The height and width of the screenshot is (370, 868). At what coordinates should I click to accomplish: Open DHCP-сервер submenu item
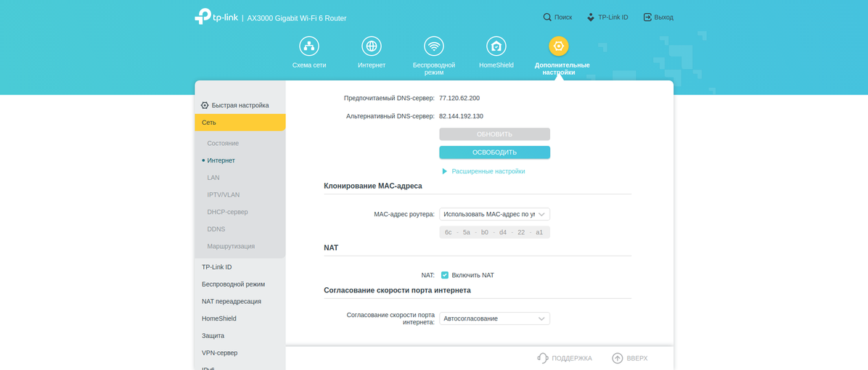click(227, 212)
